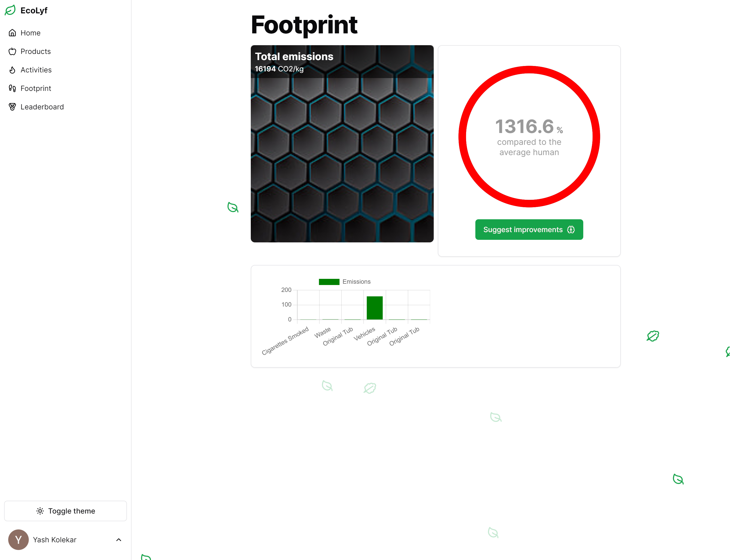Toggle the Emissions legend in the chart
Screen dimensions: 740x560
[345, 281]
